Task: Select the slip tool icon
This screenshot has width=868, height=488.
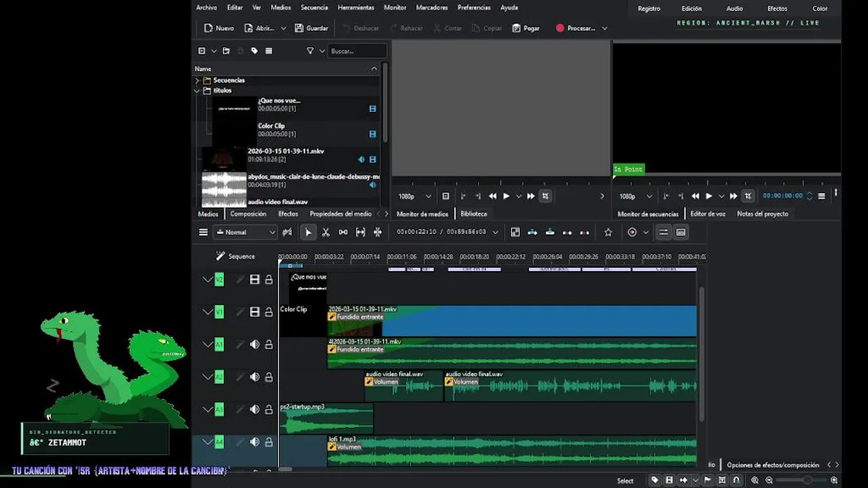Action: [360, 232]
